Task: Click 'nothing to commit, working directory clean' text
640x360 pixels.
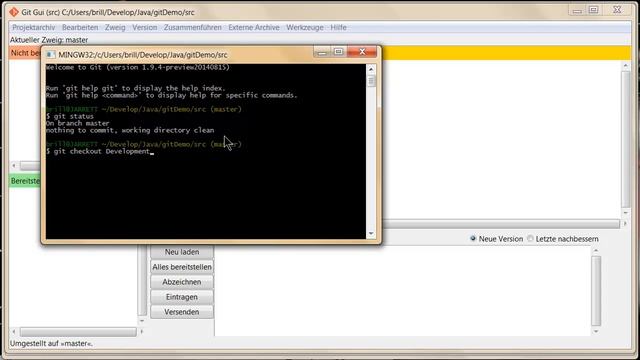Action: [x=130, y=130]
